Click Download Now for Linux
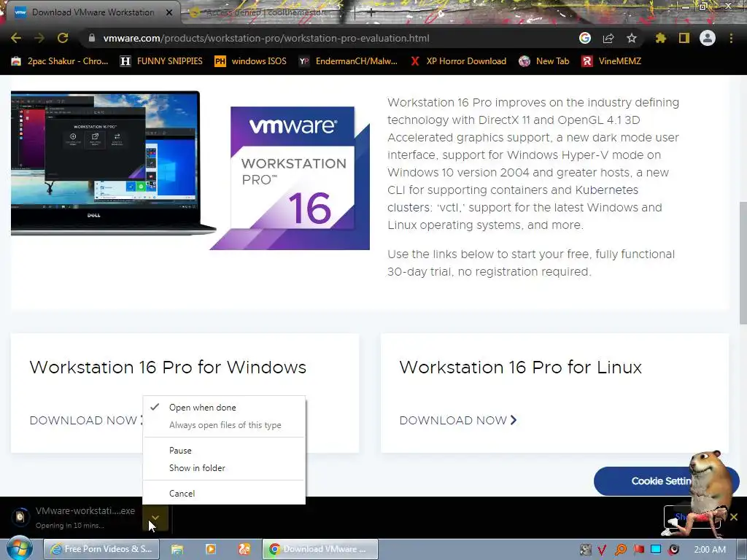747x560 pixels. click(x=458, y=421)
